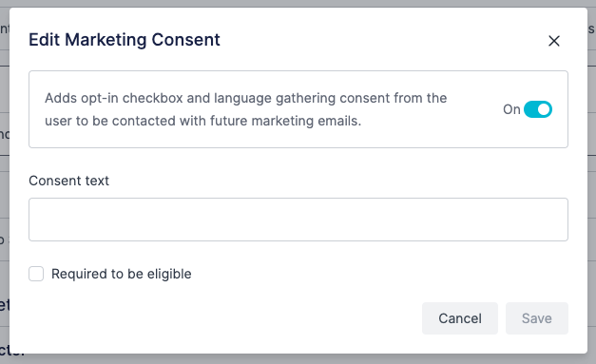This screenshot has height=364, width=596.
Task: Click the white knob of the On switch
Action: click(x=544, y=109)
